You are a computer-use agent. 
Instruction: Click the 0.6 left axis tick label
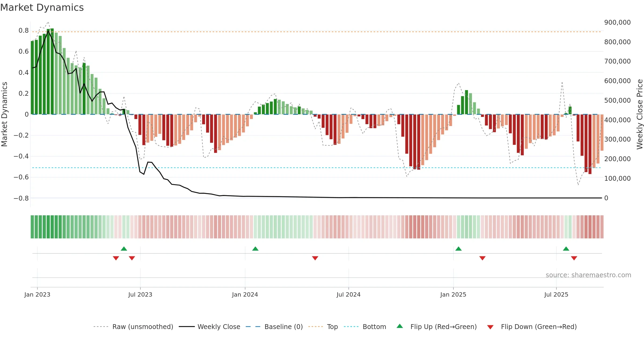pyautogui.click(x=24, y=51)
